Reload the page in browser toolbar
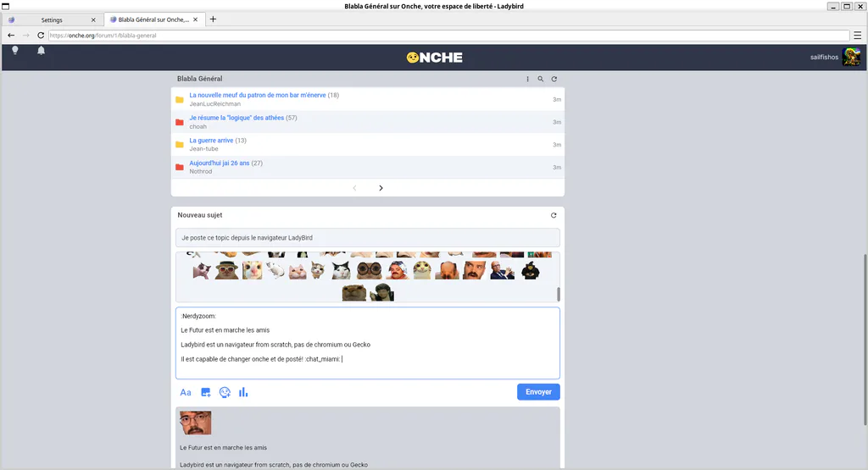 [x=41, y=36]
